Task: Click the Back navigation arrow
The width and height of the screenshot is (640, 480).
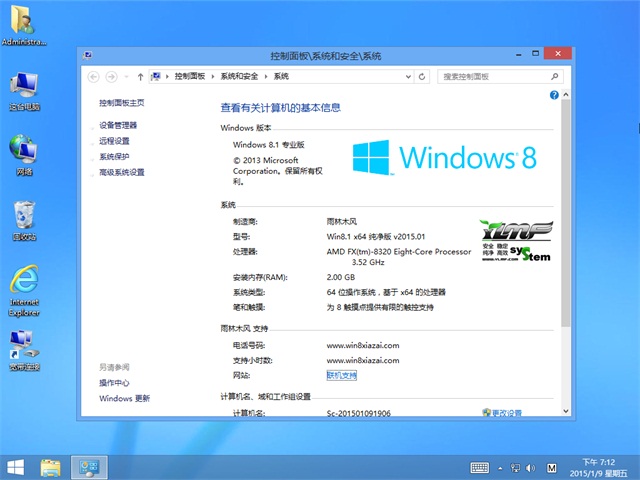Action: tap(93, 76)
